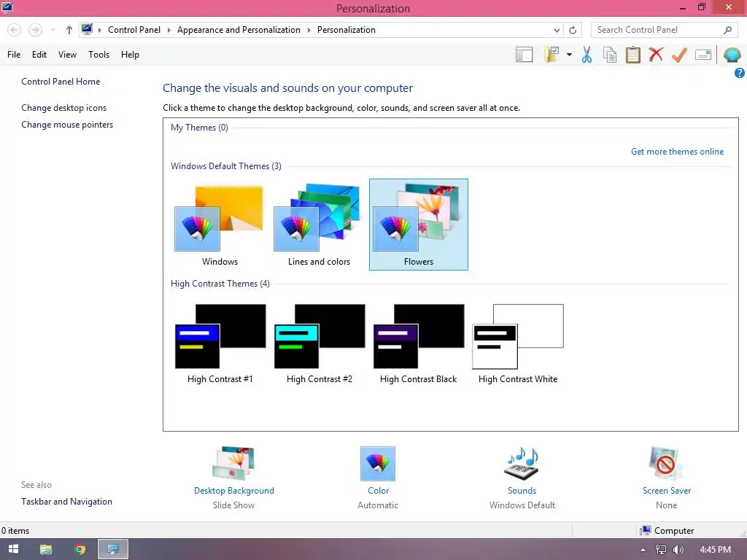The image size is (747, 560).
Task: Show hidden tray icons arrow
Action: tap(643, 550)
